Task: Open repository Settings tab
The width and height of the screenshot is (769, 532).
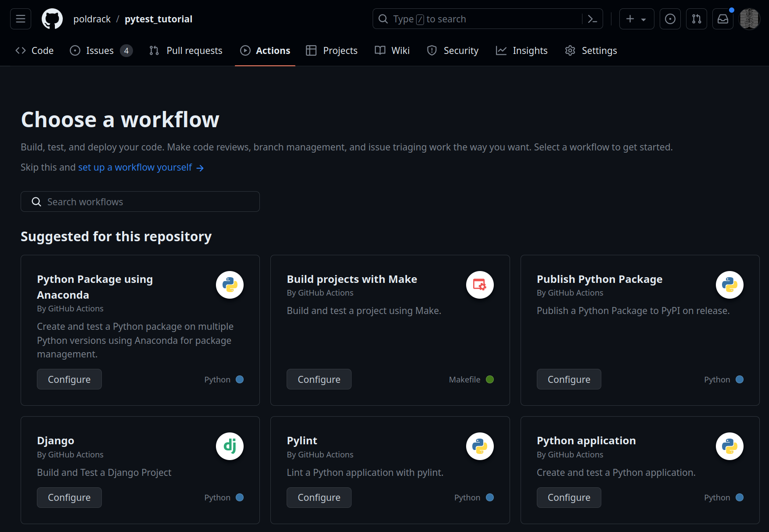Action: pyautogui.click(x=591, y=51)
